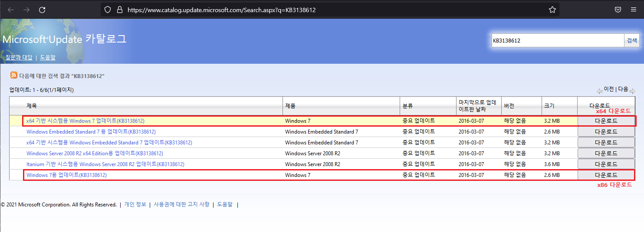Click the 업데이트: 1 - 6/6 count text
The image size is (644, 232).
42,90
